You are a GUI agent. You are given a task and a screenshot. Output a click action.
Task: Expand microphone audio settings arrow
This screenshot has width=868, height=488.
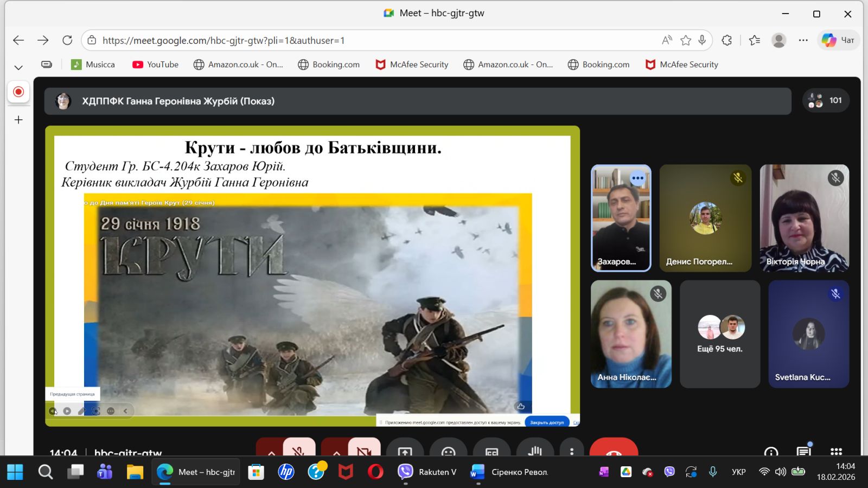tap(271, 451)
